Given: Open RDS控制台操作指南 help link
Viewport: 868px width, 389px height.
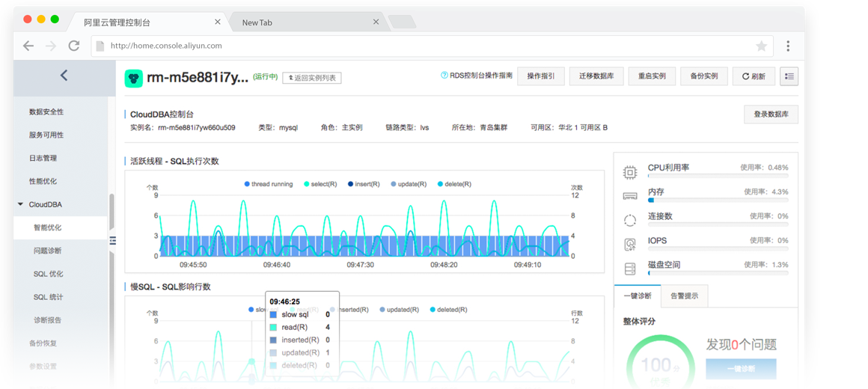Looking at the screenshot, I should pyautogui.click(x=477, y=76).
